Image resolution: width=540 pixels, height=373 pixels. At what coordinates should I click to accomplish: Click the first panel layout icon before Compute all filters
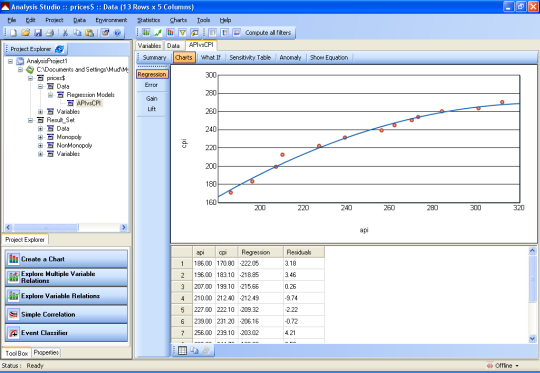point(212,33)
